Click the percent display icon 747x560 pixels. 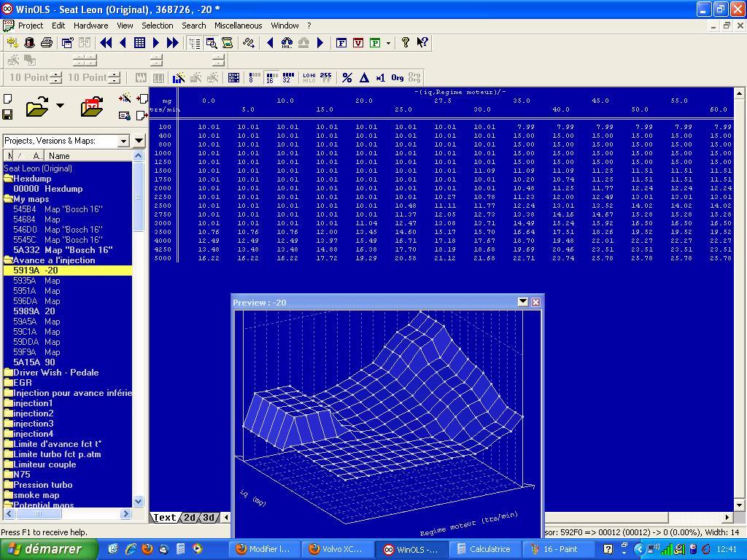(x=347, y=77)
